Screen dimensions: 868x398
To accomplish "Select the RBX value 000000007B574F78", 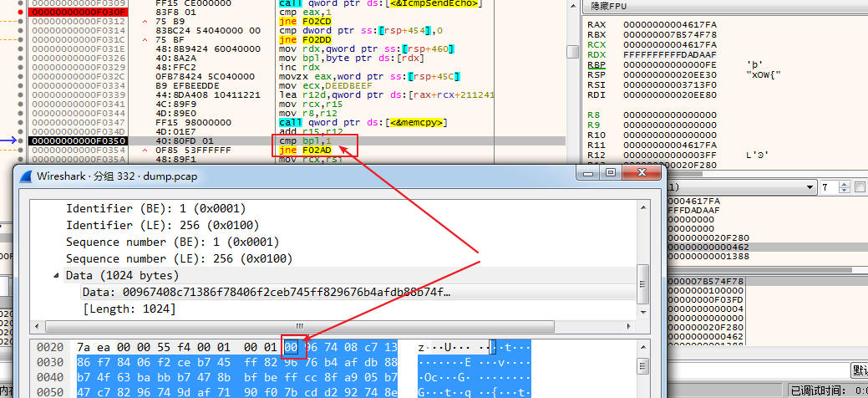I will [670, 35].
